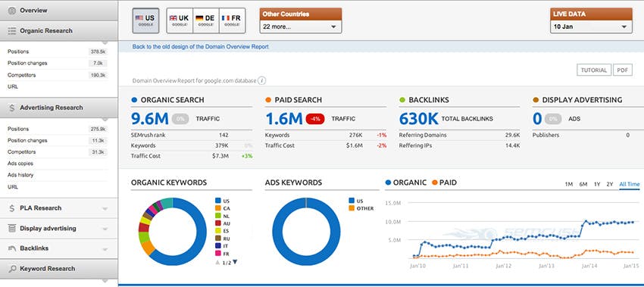This screenshot has height=287, width=644.
Task: Click the Advertising Research dollar icon
Action: point(12,108)
